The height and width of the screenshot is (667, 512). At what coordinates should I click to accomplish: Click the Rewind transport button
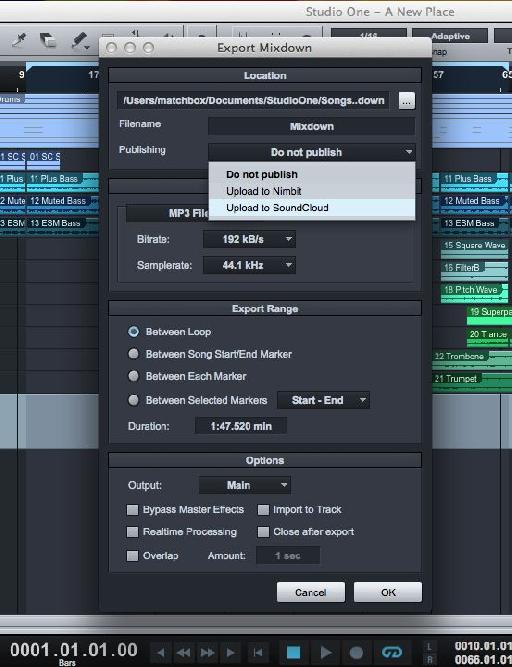[183, 652]
